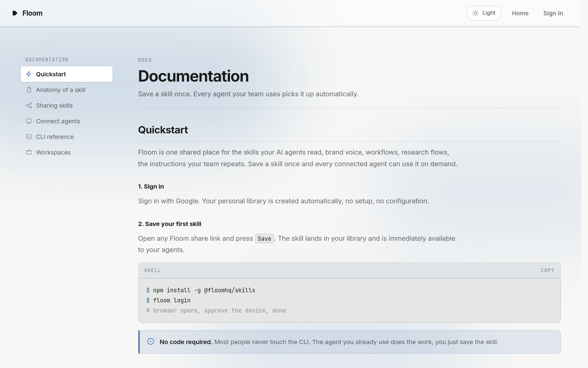This screenshot has height=368, width=588.
Task: Click the document icon beside Anatomy of a skill
Action: pyautogui.click(x=29, y=90)
